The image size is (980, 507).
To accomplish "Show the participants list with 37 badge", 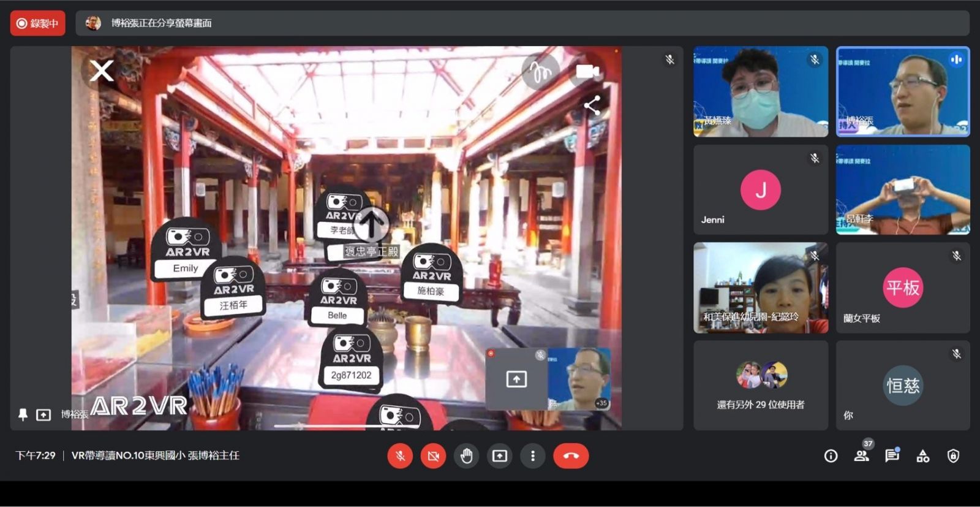I will click(x=862, y=456).
